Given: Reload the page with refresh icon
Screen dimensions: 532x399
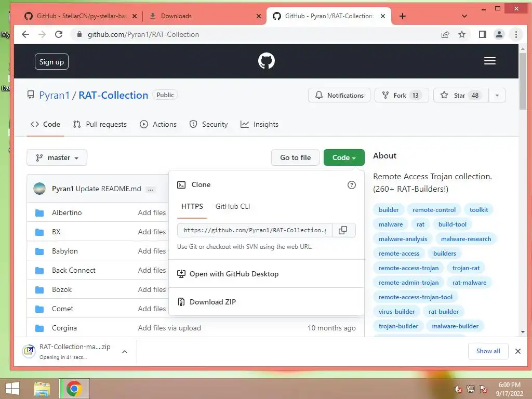Looking at the screenshot, I should [59, 34].
